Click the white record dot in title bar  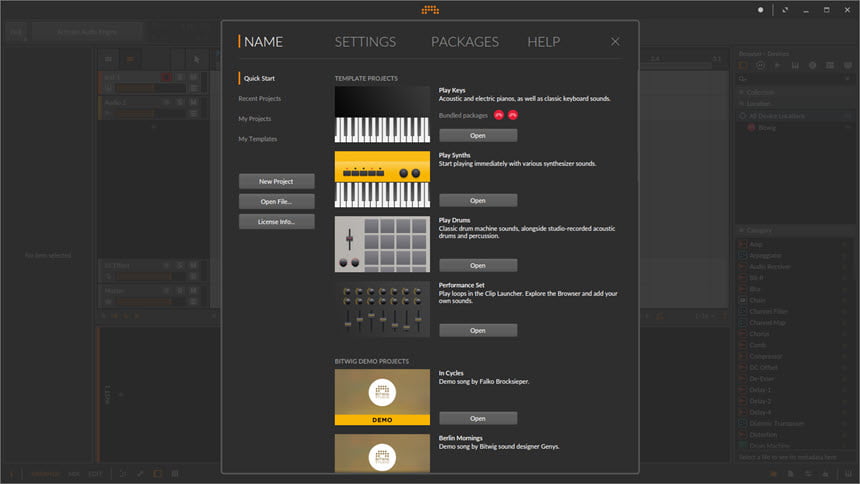(x=760, y=10)
